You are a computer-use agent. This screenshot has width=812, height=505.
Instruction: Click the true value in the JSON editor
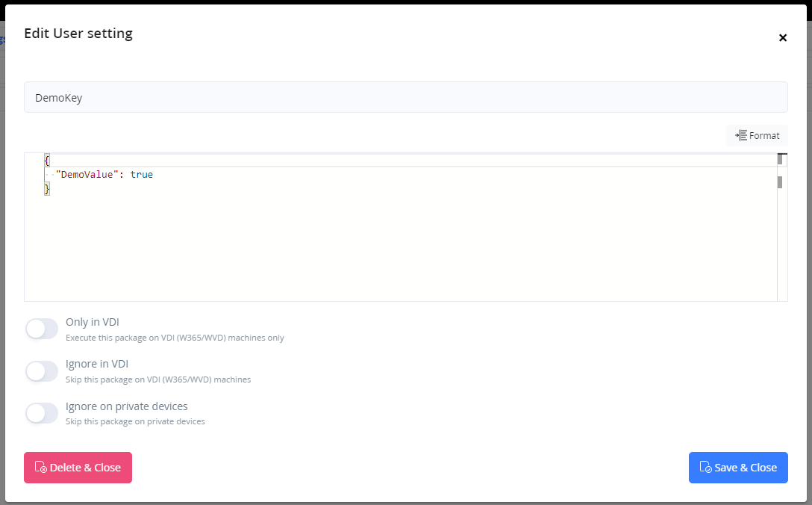(141, 174)
